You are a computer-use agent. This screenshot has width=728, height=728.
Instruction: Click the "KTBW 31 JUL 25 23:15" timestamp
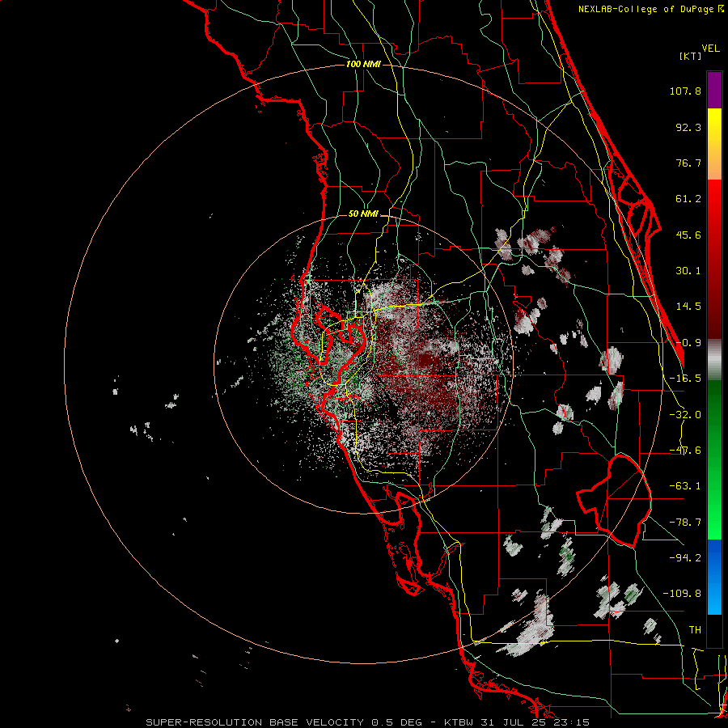click(x=517, y=722)
